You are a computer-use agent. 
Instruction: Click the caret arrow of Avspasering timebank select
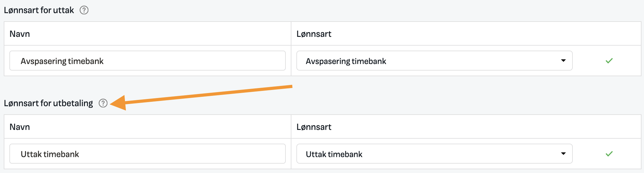[563, 61]
